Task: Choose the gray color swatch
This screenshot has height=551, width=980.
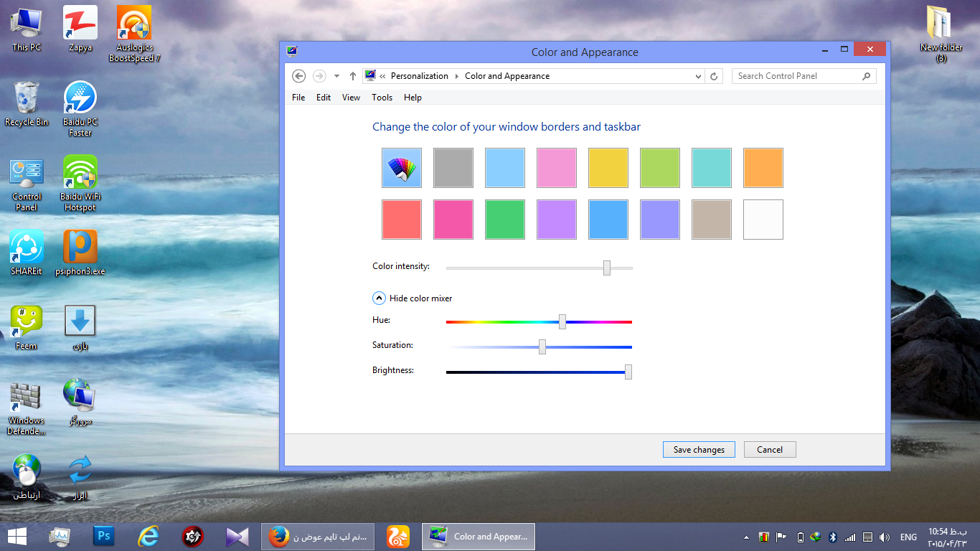Action: tap(453, 168)
